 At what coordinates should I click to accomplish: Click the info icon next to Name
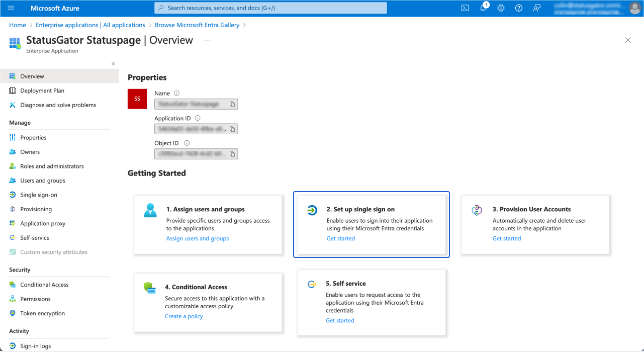[176, 93]
